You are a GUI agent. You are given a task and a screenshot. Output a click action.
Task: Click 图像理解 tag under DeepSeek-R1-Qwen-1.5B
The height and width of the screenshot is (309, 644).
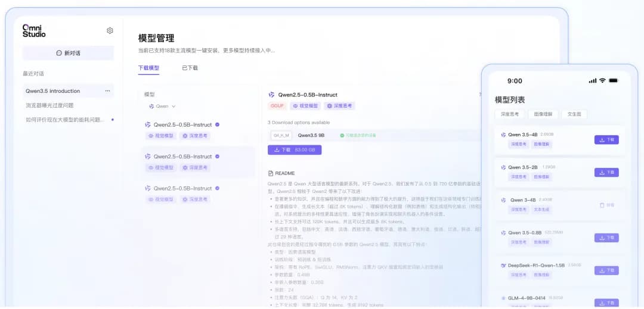pyautogui.click(x=541, y=275)
